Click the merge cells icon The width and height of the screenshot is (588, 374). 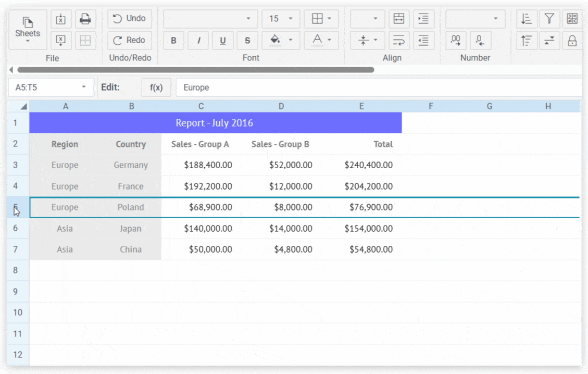click(399, 19)
